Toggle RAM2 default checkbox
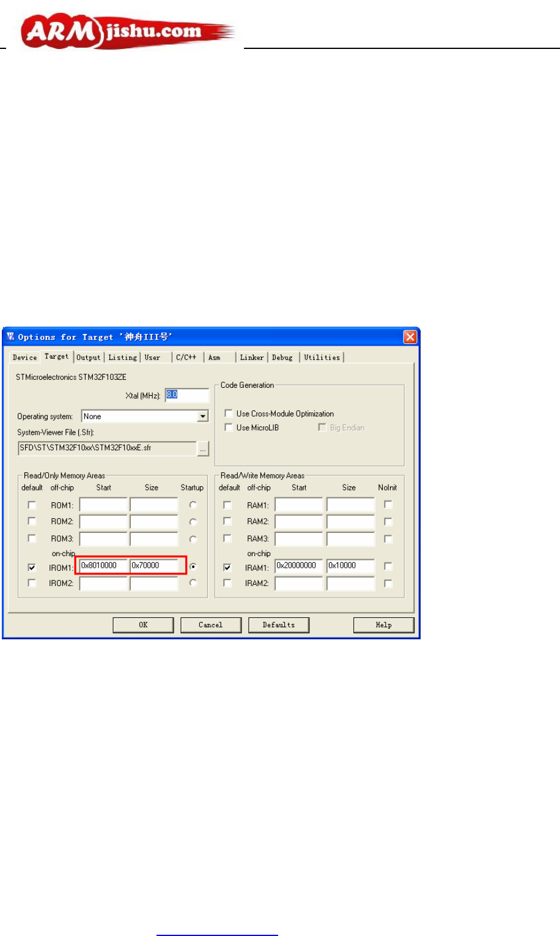Image resolution: width=560 pixels, height=936 pixels. [x=227, y=522]
